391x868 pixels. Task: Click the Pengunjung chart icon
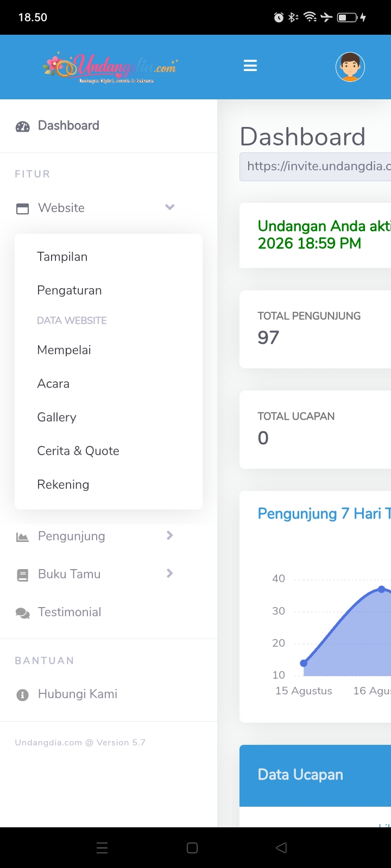(x=22, y=537)
